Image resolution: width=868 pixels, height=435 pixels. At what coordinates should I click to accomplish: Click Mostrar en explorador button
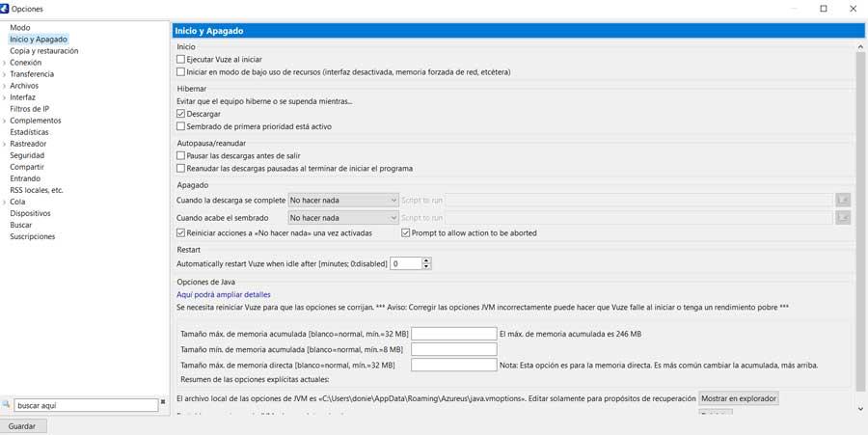tap(739, 398)
